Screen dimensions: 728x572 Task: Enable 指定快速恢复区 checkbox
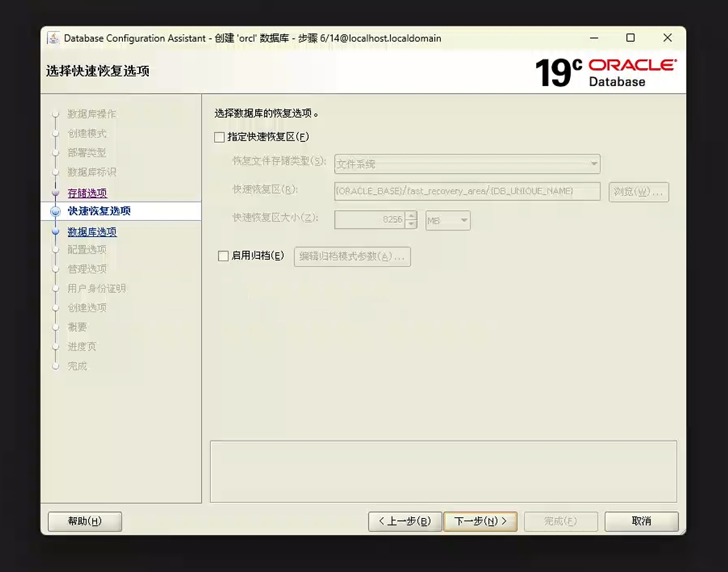click(x=219, y=137)
